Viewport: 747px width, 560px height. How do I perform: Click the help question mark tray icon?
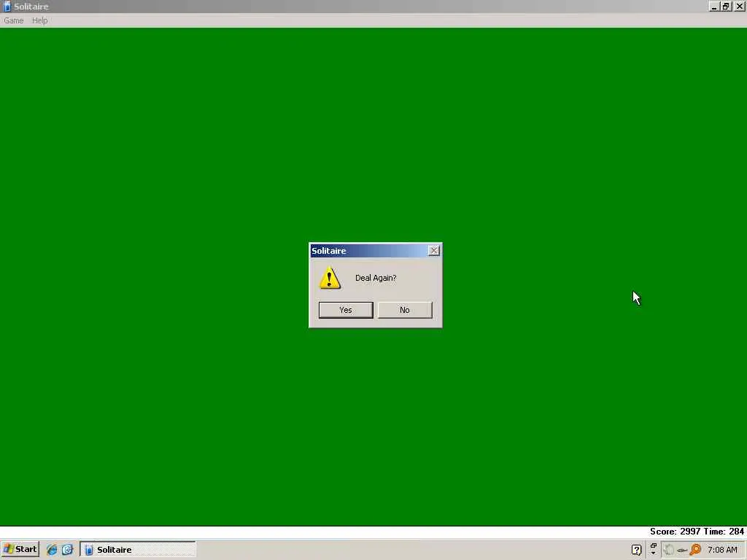point(636,550)
